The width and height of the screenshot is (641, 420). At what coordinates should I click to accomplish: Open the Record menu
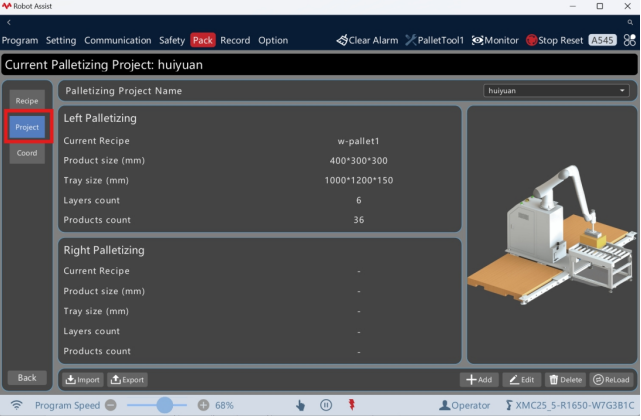(x=235, y=40)
